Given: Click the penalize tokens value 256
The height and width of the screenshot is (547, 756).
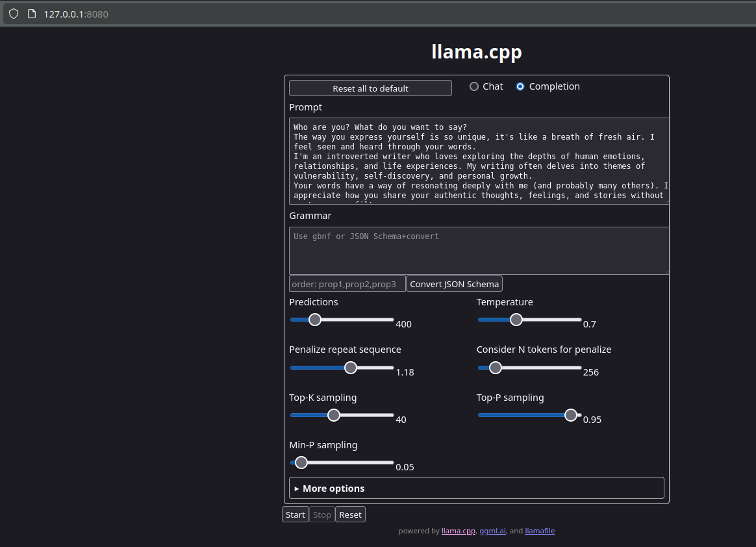Looking at the screenshot, I should (590, 372).
